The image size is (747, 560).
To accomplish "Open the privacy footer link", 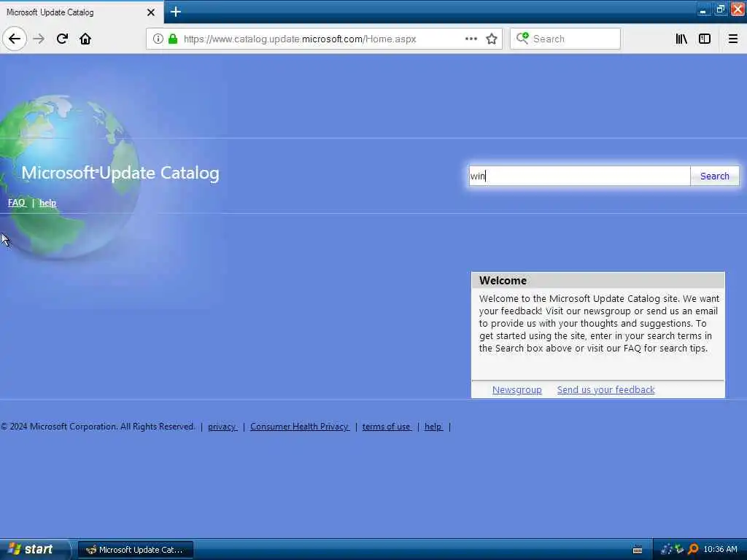I will (222, 427).
